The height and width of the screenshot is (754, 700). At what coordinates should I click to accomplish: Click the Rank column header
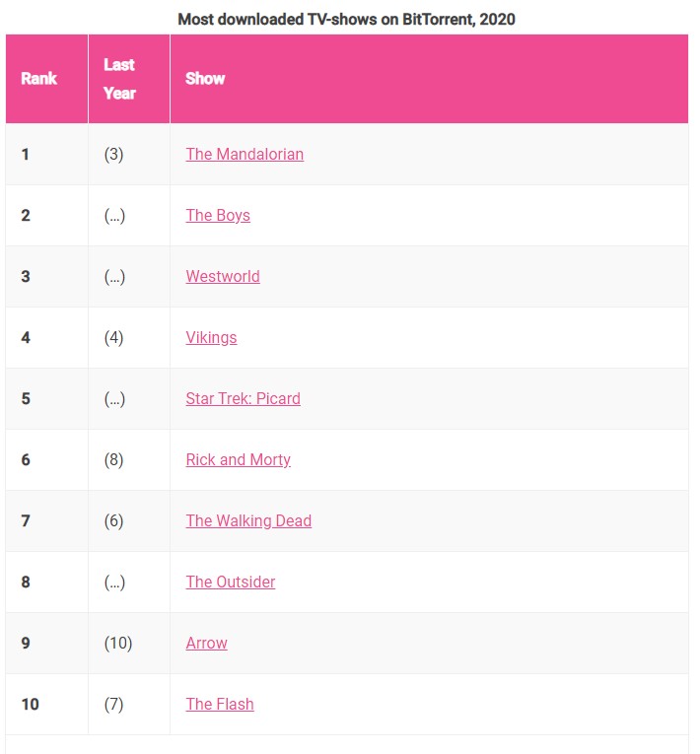(x=39, y=79)
